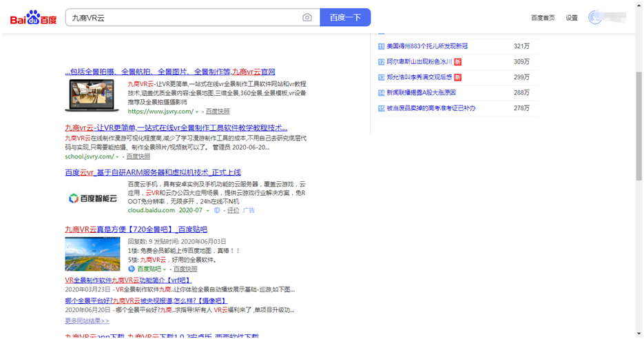Click 更多同站结果>> link

[x=87, y=321]
